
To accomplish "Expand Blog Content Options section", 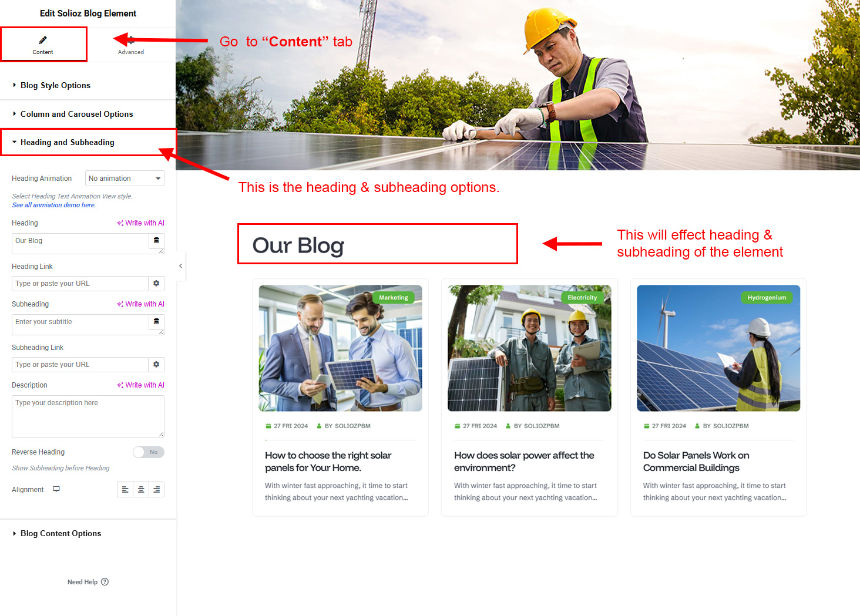I will [61, 533].
